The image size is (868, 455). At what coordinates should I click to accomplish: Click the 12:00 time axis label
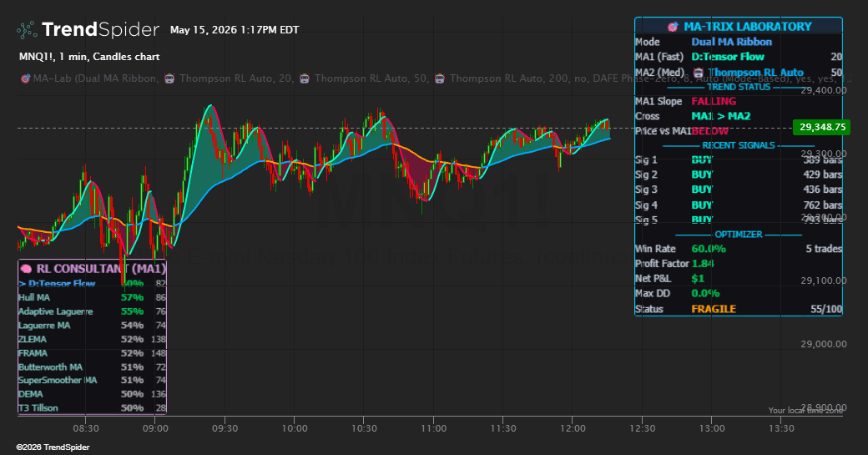click(573, 428)
